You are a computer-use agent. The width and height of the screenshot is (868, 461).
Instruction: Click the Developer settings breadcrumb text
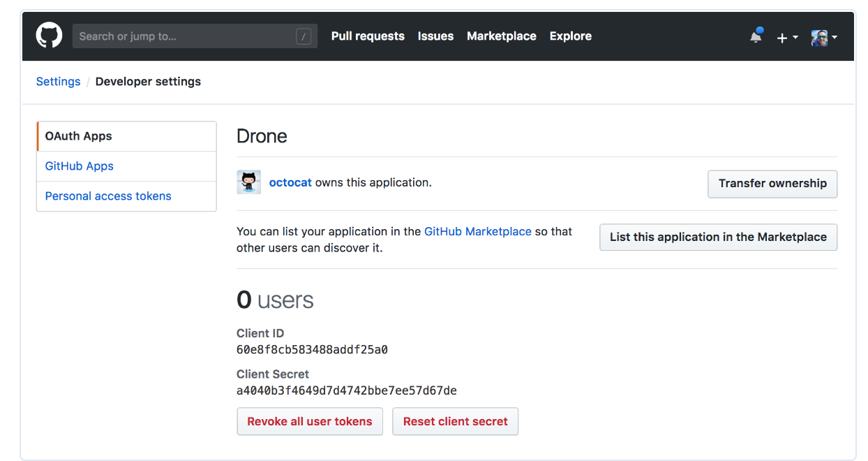click(x=148, y=82)
